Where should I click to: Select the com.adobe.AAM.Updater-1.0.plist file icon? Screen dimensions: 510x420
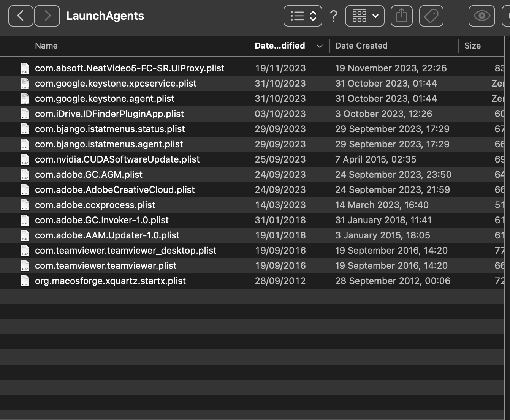coord(25,235)
